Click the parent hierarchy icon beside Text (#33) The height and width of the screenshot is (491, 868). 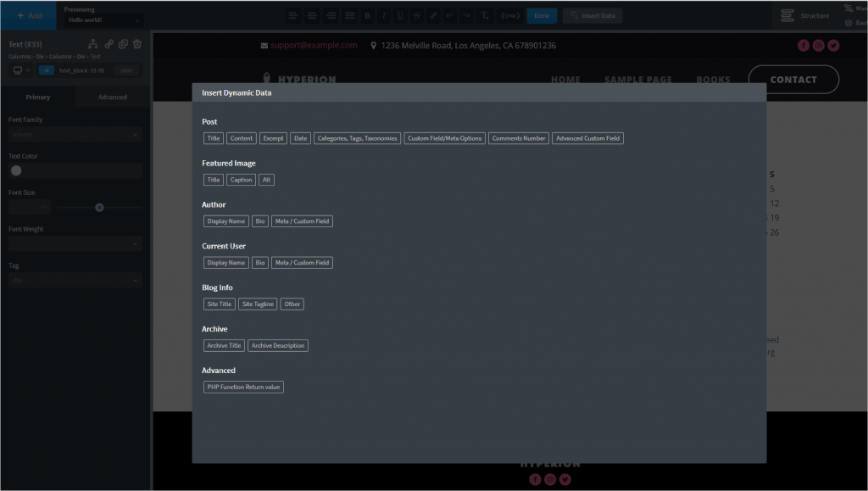coord(93,44)
